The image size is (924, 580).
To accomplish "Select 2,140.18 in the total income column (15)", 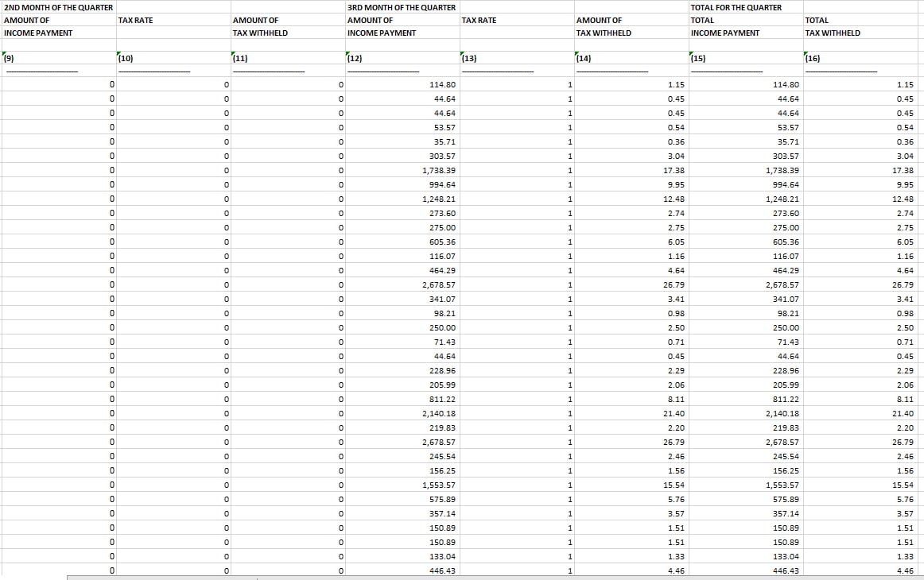I will (782, 413).
